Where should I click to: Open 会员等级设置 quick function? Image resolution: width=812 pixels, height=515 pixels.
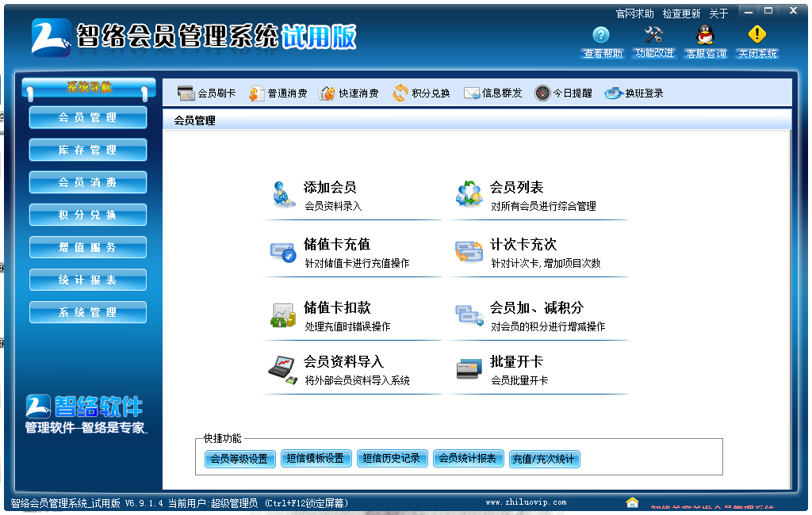pyautogui.click(x=239, y=458)
